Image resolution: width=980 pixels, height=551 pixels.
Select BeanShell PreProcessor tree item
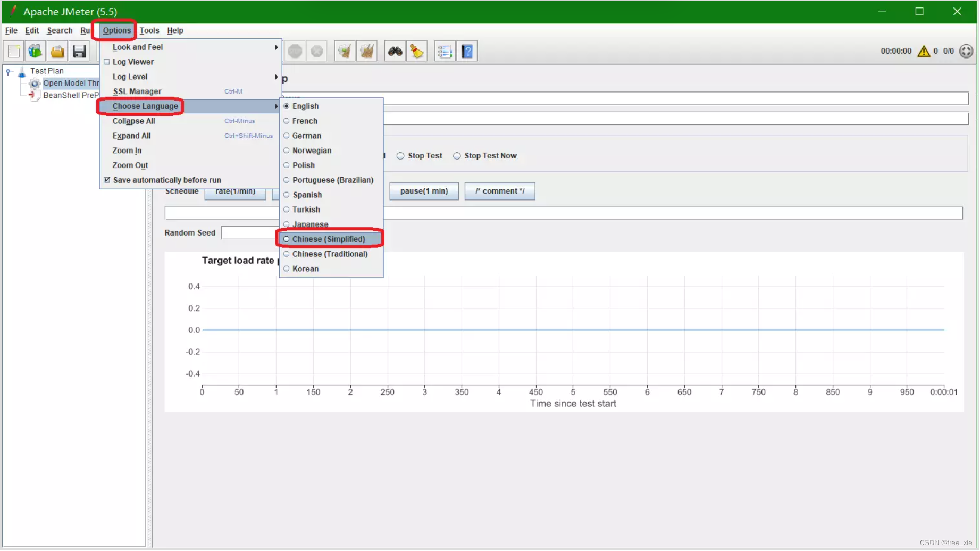[71, 96]
